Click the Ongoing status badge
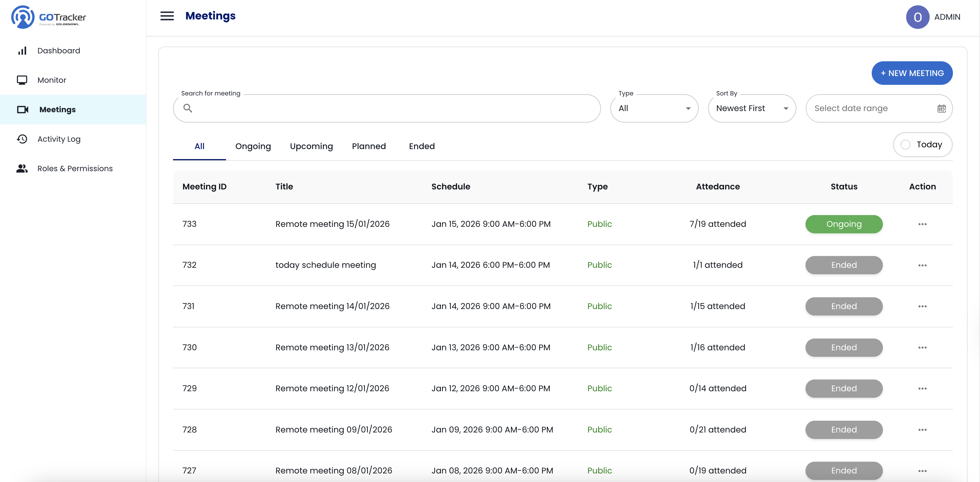This screenshot has width=980, height=482. pyautogui.click(x=844, y=224)
